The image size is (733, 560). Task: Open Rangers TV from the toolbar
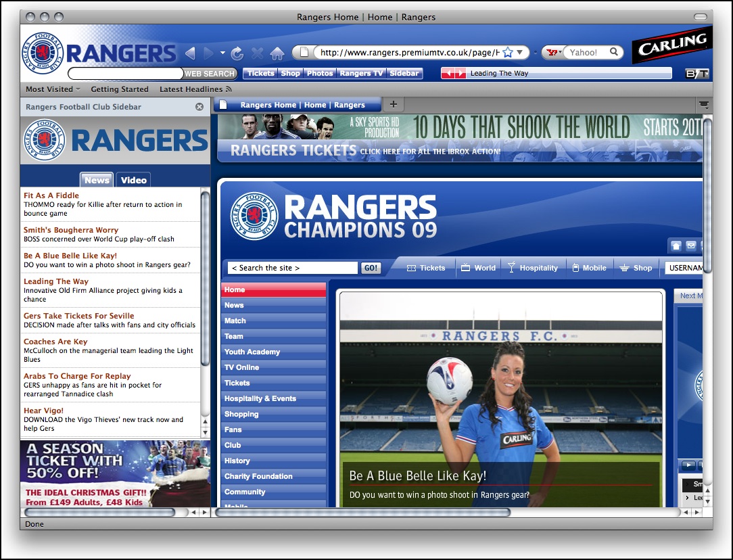[x=361, y=74]
